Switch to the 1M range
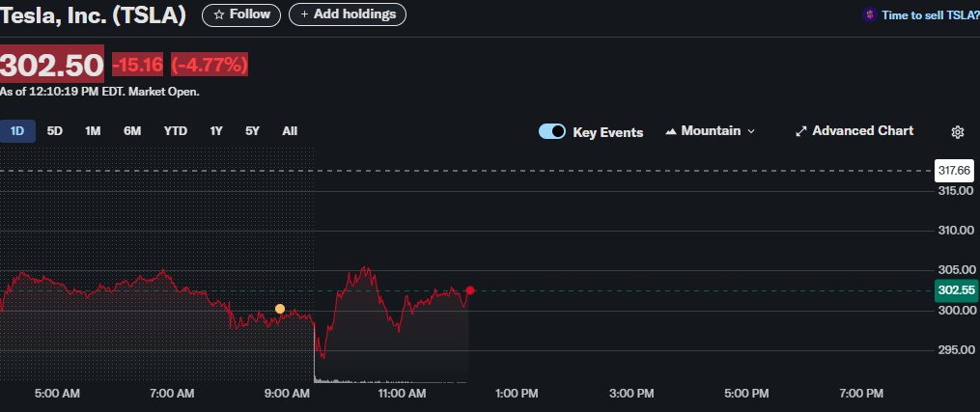Screen dimensions: 980x412 pos(93,131)
